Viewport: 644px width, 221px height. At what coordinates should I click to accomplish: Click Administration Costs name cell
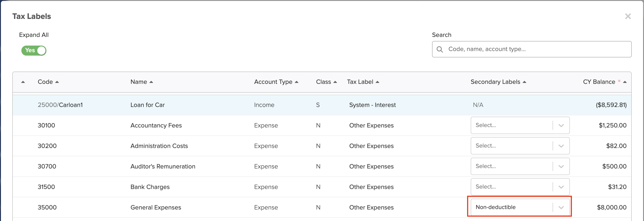click(159, 146)
